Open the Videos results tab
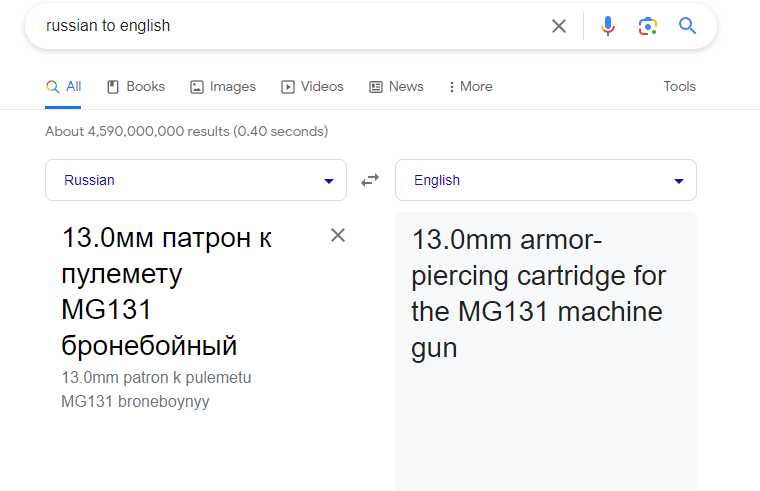This screenshot has height=491, width=760. [312, 87]
